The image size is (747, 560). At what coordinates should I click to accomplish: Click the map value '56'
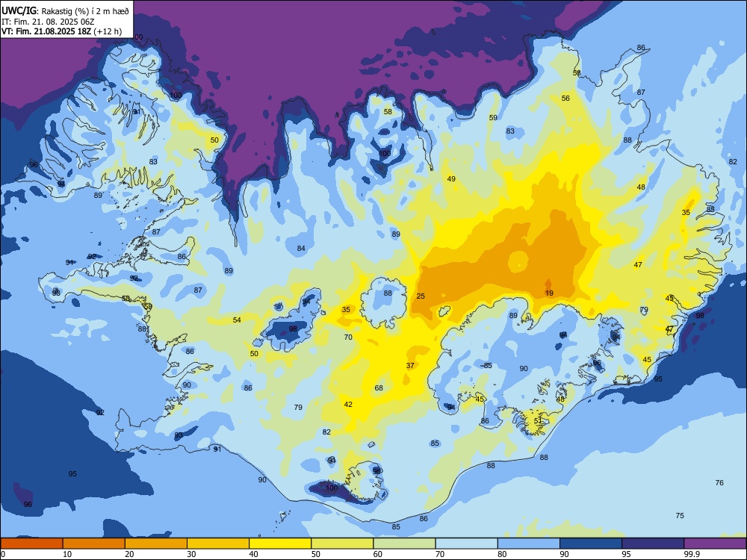pyautogui.click(x=565, y=98)
